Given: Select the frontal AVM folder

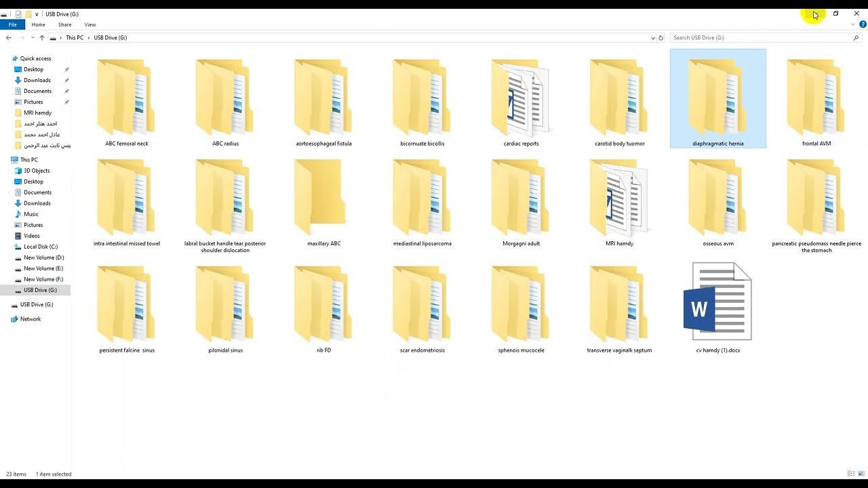Looking at the screenshot, I should [816, 103].
